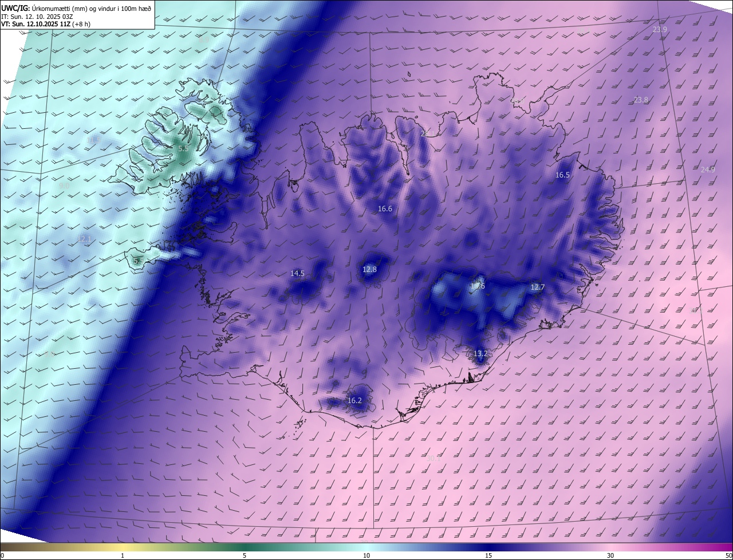Click the color scale tick labeled 1
The image size is (733, 560).
point(123,555)
